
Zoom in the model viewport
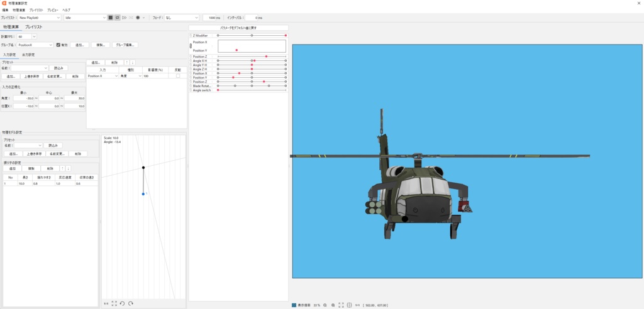coord(333,305)
